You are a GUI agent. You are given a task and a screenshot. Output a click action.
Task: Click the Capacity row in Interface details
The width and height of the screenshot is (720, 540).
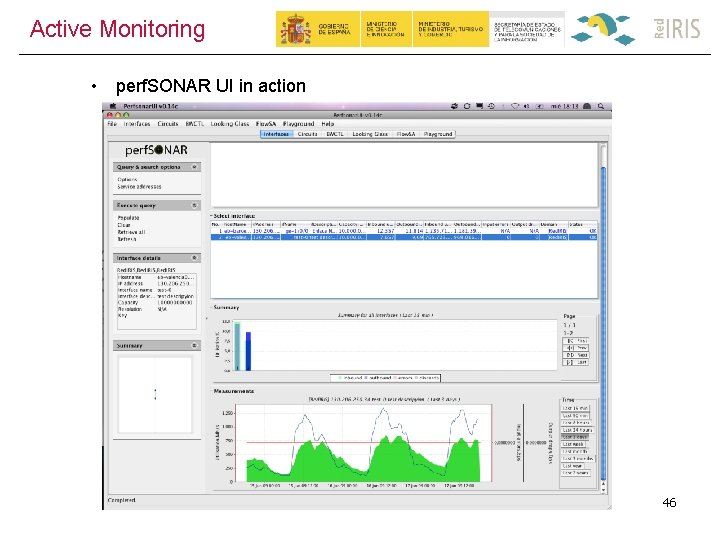156,303
